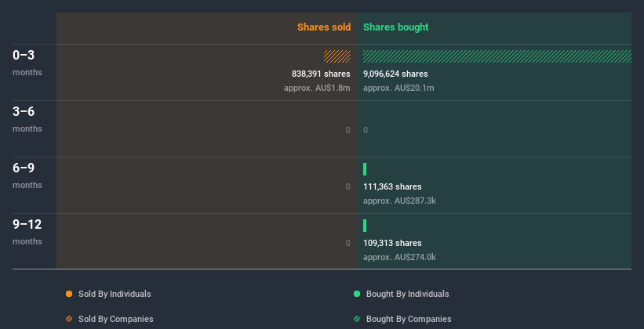The width and height of the screenshot is (644, 329).
Task: Click the 111,363 shares value
Action: point(392,186)
